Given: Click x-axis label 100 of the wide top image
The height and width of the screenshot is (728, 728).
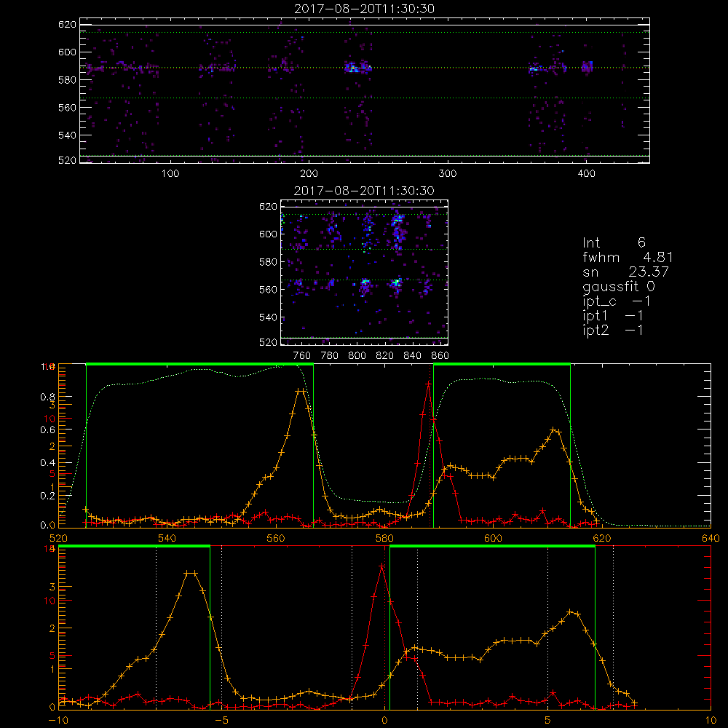Looking at the screenshot, I should point(170,174).
